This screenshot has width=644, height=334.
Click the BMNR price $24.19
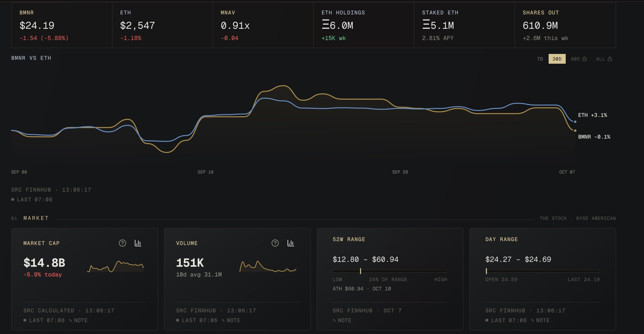click(x=37, y=25)
